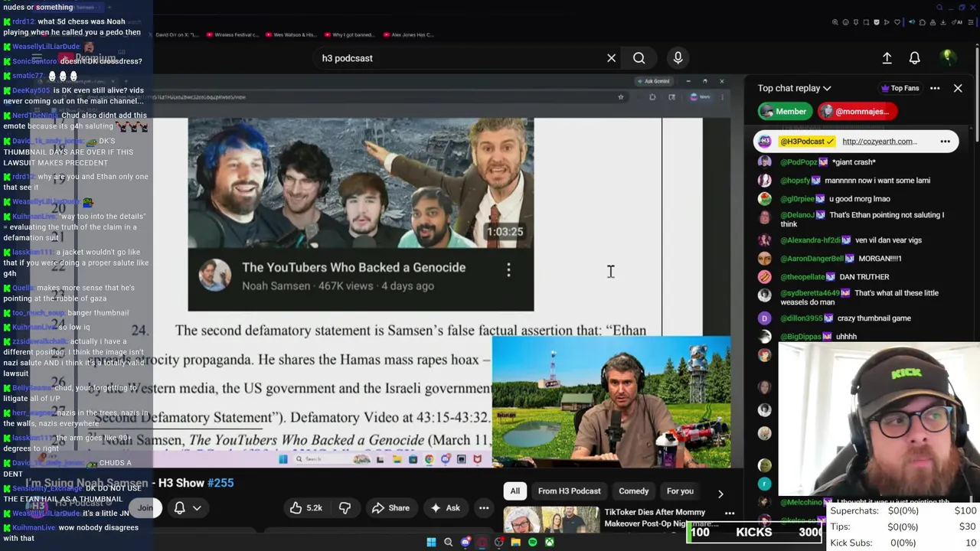Switch to the Why I got banned tab
Image resolution: width=980 pixels, height=551 pixels.
click(x=351, y=34)
